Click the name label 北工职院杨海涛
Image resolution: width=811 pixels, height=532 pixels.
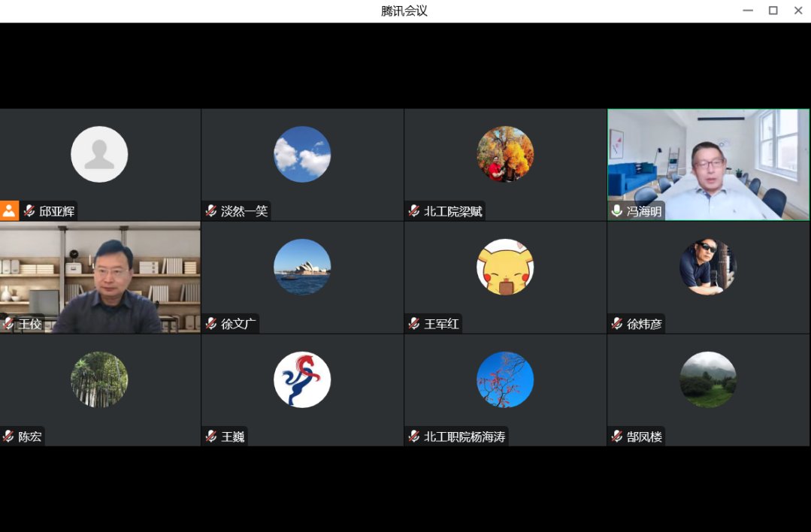pos(465,437)
